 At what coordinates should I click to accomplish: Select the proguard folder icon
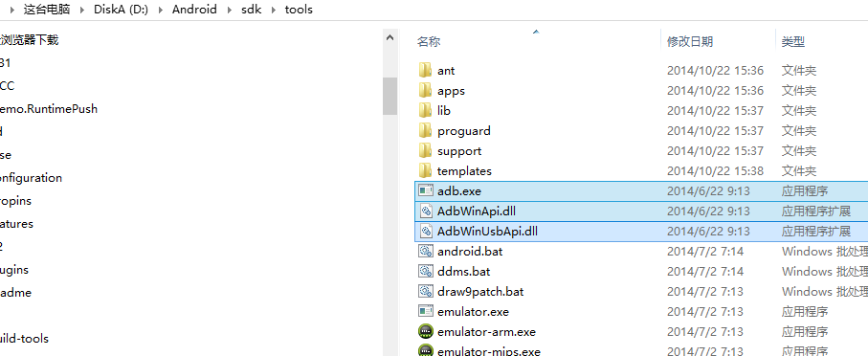click(x=425, y=131)
